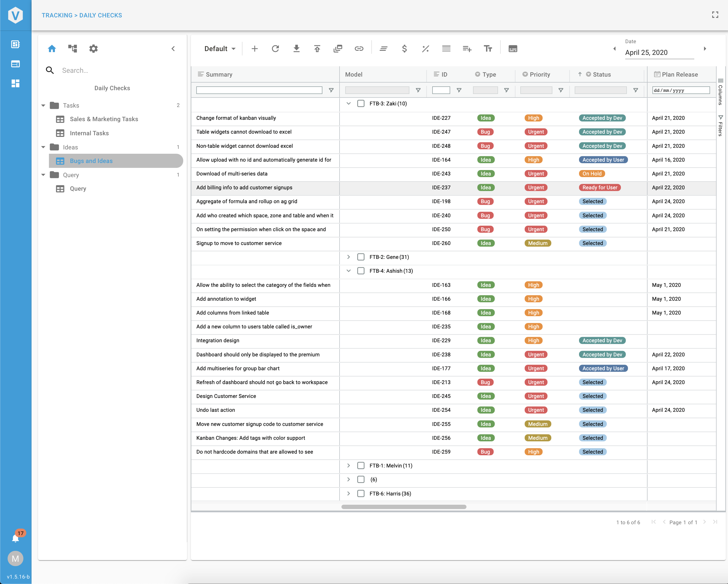Click the dollar currency format icon

click(x=404, y=49)
